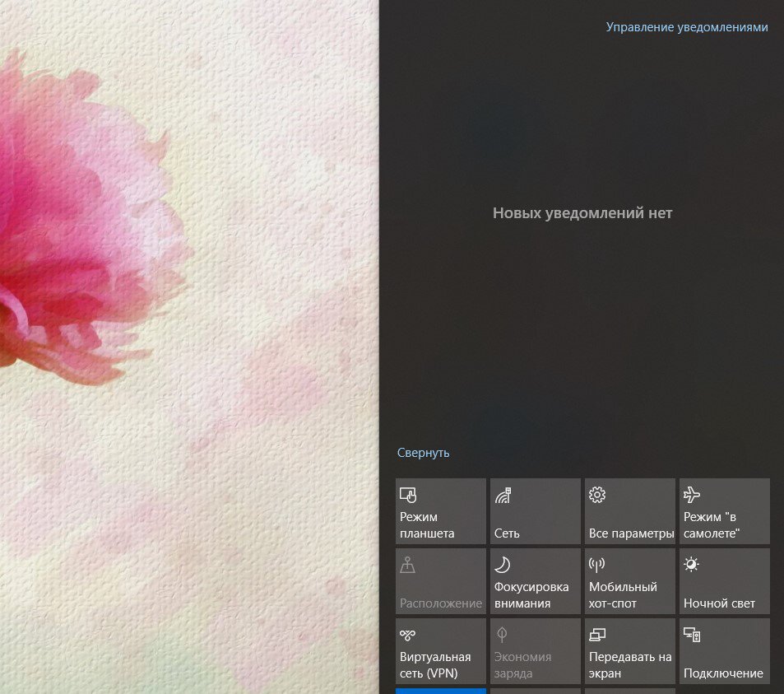
Task: Click the airplane icon in quick actions
Action: point(692,494)
